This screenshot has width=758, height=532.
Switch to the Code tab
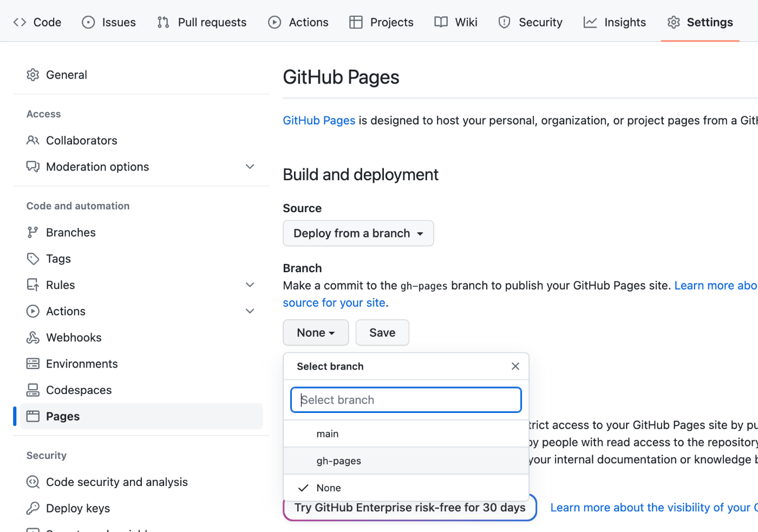(x=37, y=22)
